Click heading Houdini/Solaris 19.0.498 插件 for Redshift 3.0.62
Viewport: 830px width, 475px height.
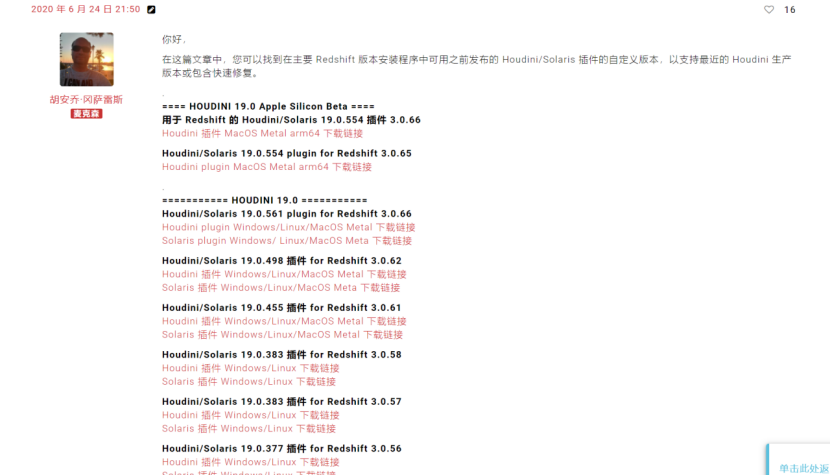tap(282, 261)
